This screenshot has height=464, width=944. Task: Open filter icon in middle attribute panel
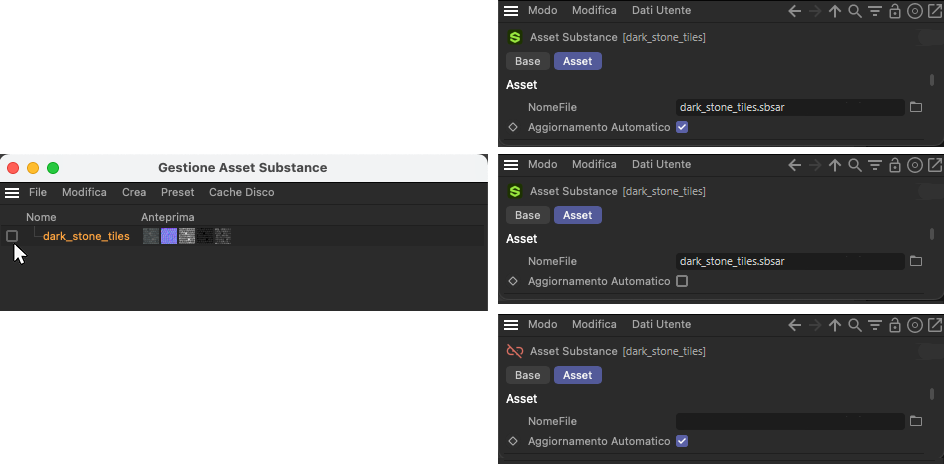click(x=875, y=165)
